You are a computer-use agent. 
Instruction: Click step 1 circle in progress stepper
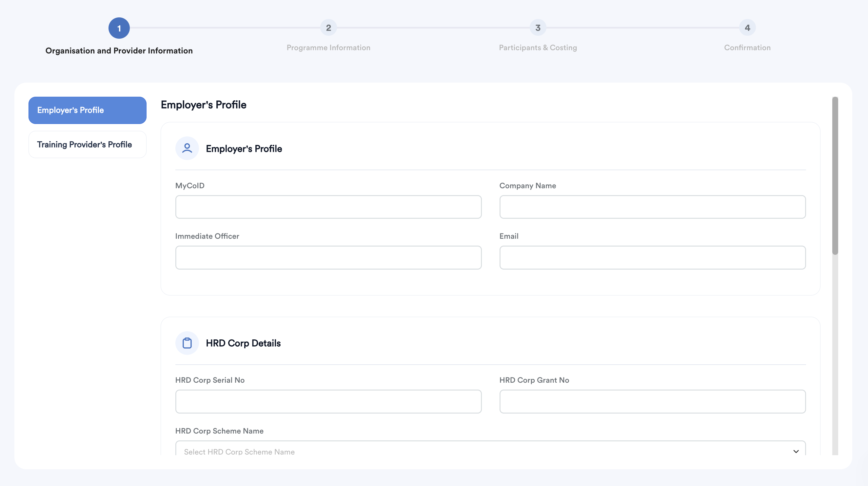(x=119, y=28)
